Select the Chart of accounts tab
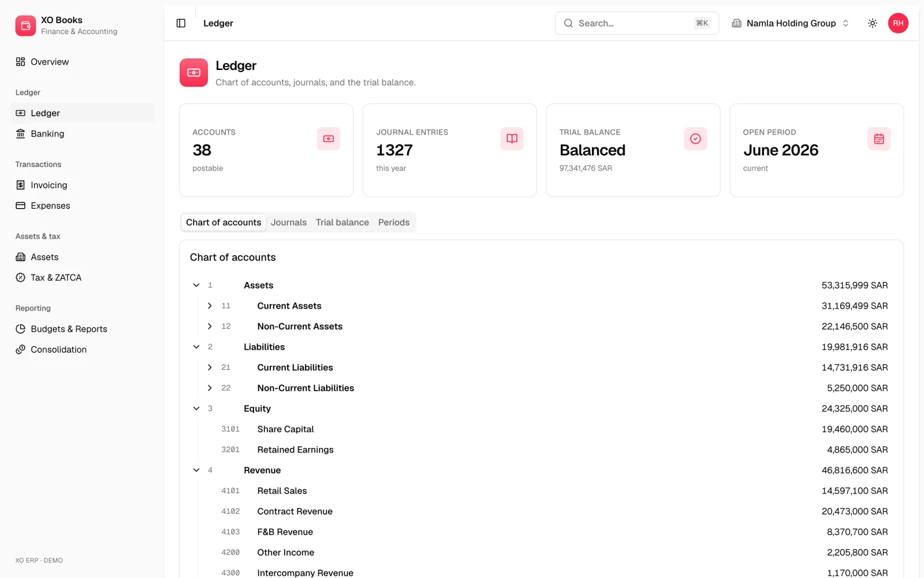The height and width of the screenshot is (578, 924). coord(223,223)
